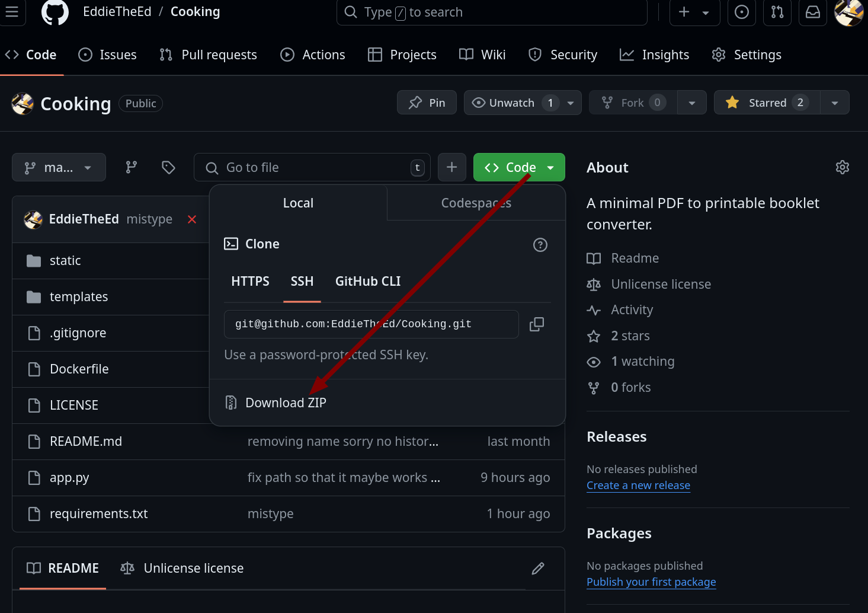Focus the Go to file search box

point(312,167)
